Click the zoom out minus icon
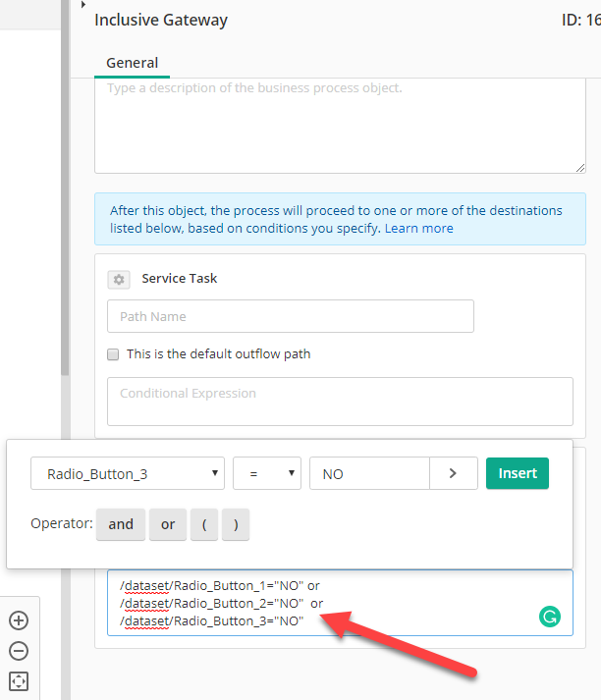The width and height of the screenshot is (601, 700). coord(19,651)
